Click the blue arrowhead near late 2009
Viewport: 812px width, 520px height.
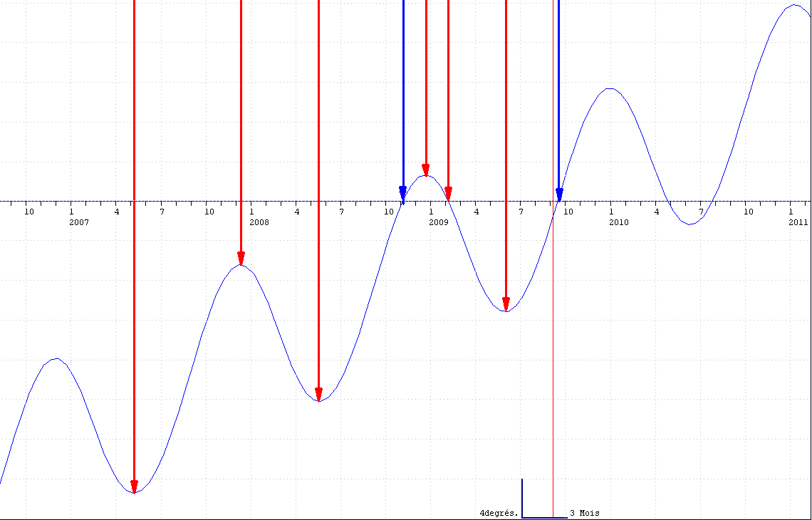559,194
